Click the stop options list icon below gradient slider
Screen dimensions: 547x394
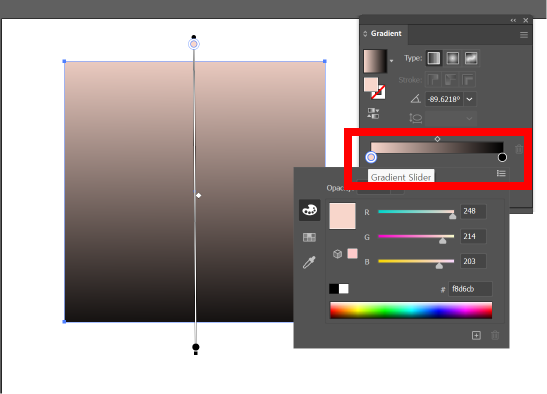501,173
